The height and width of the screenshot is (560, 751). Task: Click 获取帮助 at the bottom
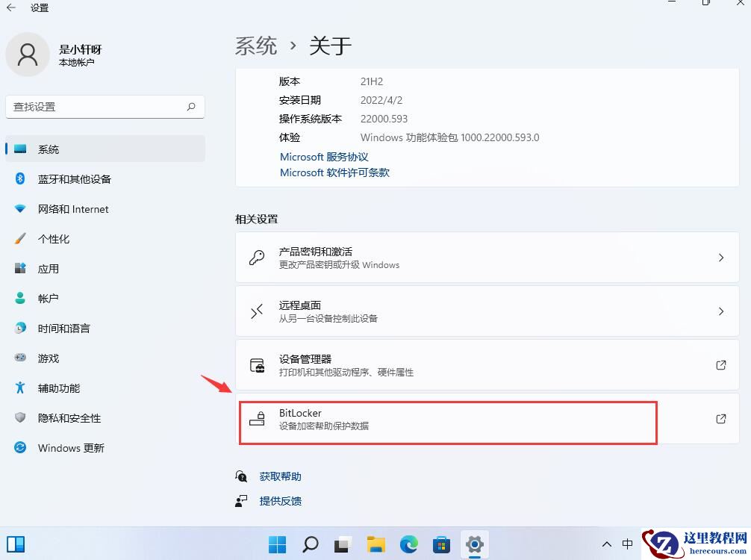280,476
